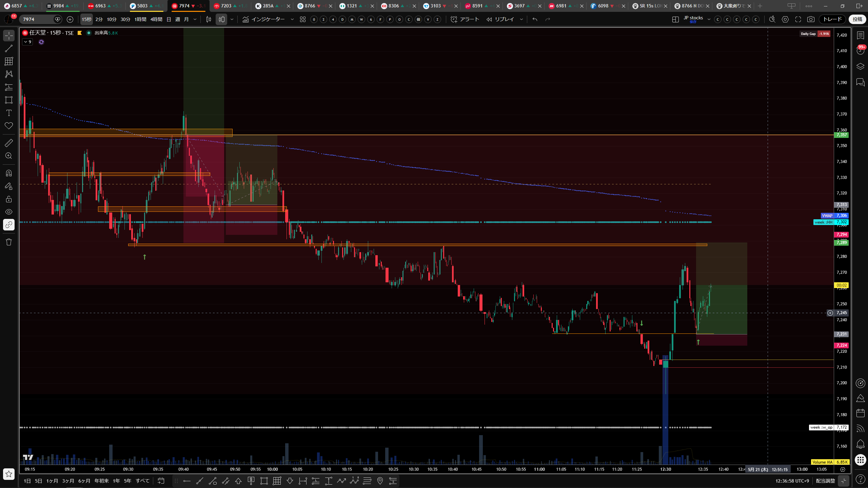
Task: Open the アラート alert creator
Action: pos(465,19)
